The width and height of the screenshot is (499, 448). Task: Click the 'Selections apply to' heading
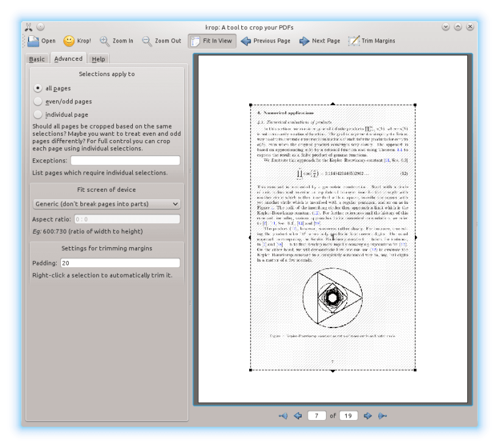pos(107,74)
